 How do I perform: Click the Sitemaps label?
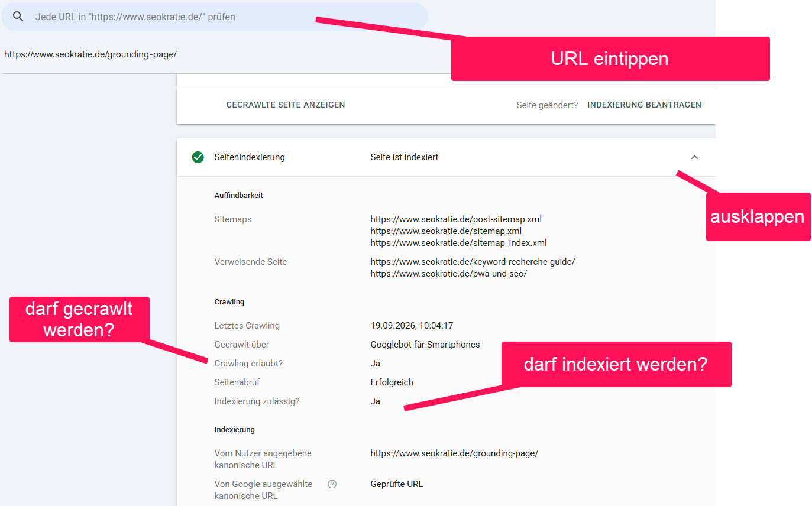click(233, 219)
